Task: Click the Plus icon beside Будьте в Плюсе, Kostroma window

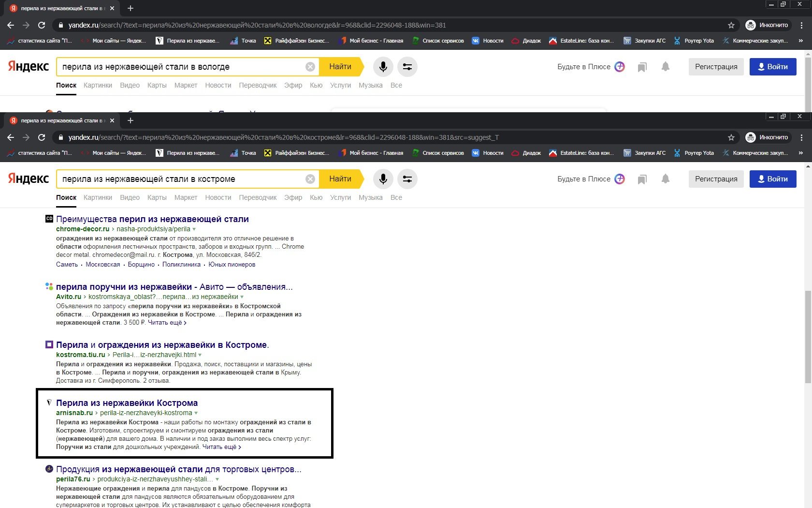Action: pyautogui.click(x=620, y=179)
